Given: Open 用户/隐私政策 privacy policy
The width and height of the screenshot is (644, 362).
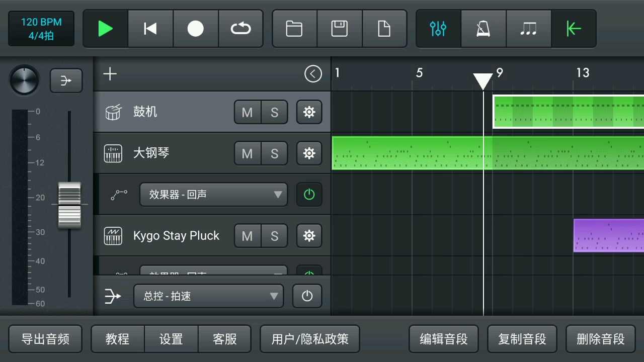Looking at the screenshot, I should click(x=310, y=339).
